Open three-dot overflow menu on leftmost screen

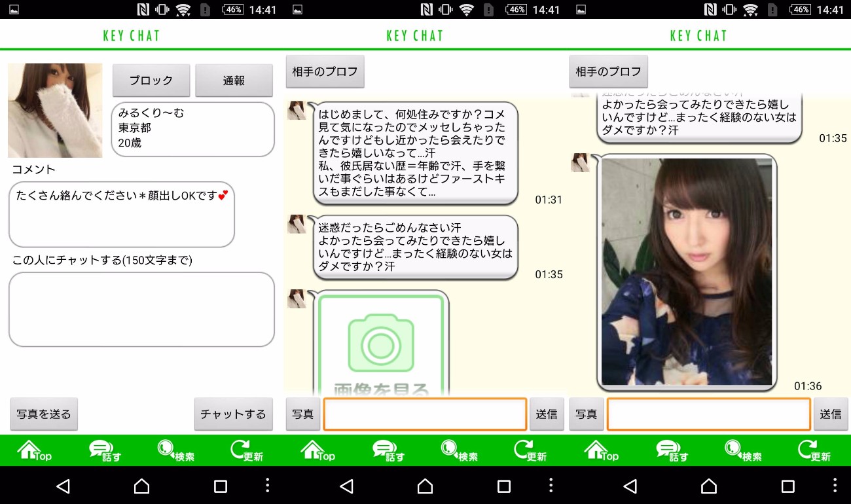click(x=267, y=485)
